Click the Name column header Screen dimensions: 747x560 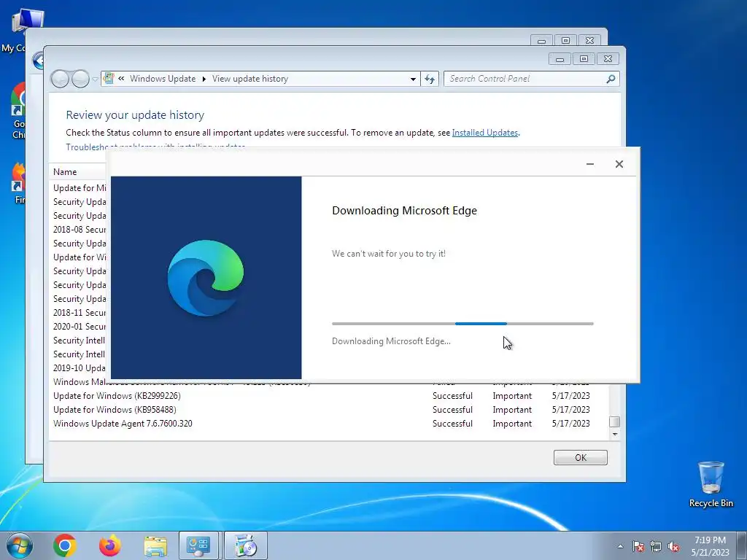coord(65,172)
